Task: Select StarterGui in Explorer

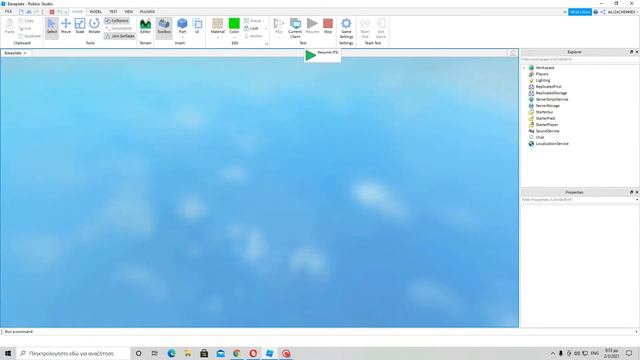Action: pyautogui.click(x=544, y=112)
